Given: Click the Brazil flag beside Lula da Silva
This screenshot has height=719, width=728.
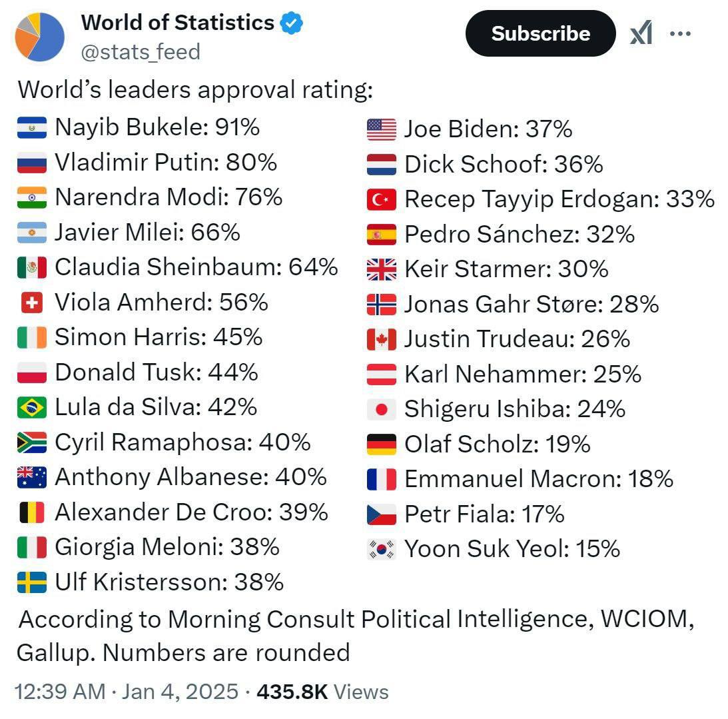Looking at the screenshot, I should [32, 407].
